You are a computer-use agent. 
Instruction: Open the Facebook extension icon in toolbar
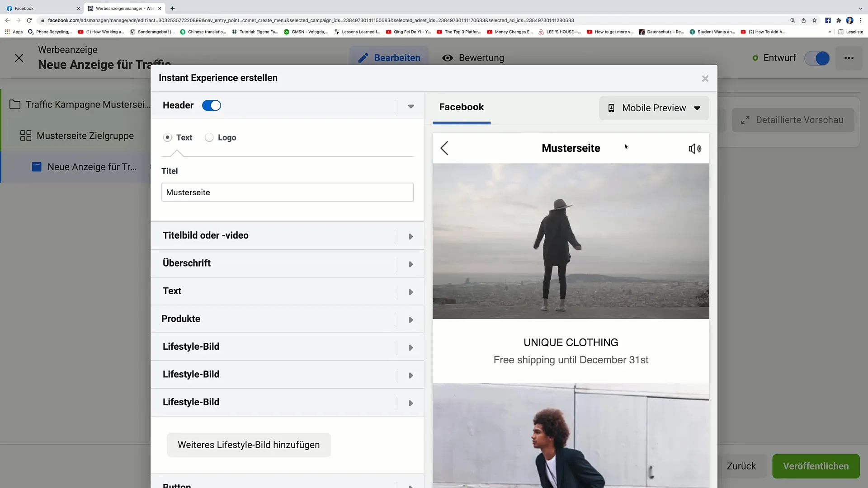pos(828,20)
